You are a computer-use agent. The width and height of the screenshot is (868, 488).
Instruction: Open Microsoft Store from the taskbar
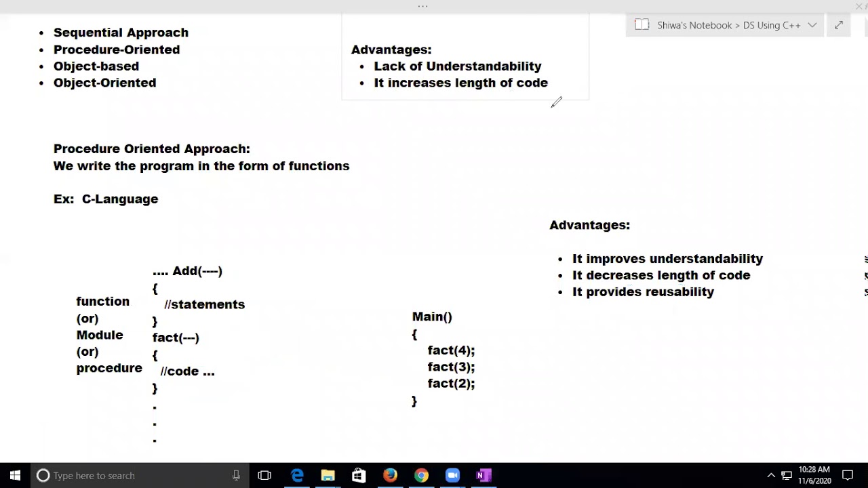359,475
